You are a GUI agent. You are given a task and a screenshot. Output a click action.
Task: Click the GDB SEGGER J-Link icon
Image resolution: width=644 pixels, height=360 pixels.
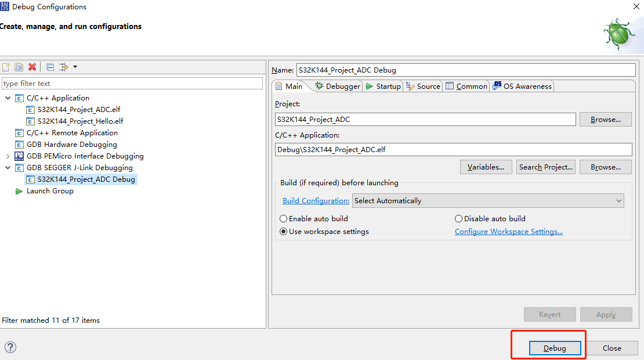pyautogui.click(x=19, y=168)
